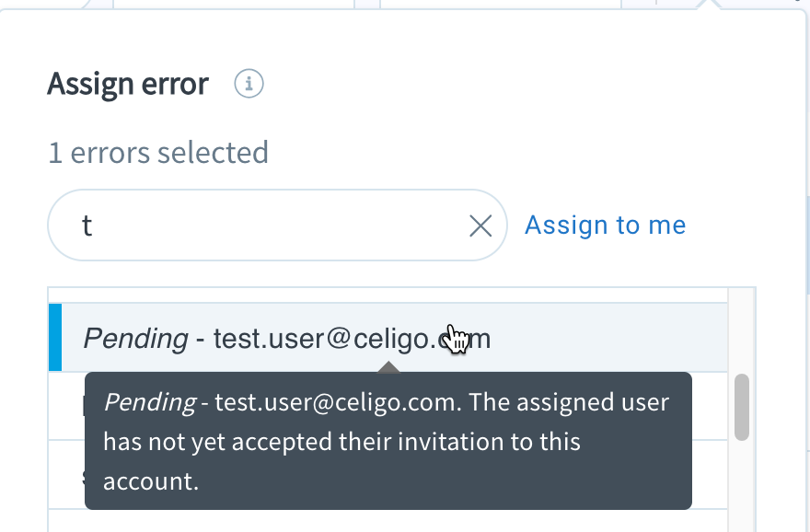Clear the search field with X icon
Image resolution: width=810 pixels, height=532 pixels.
(480, 226)
